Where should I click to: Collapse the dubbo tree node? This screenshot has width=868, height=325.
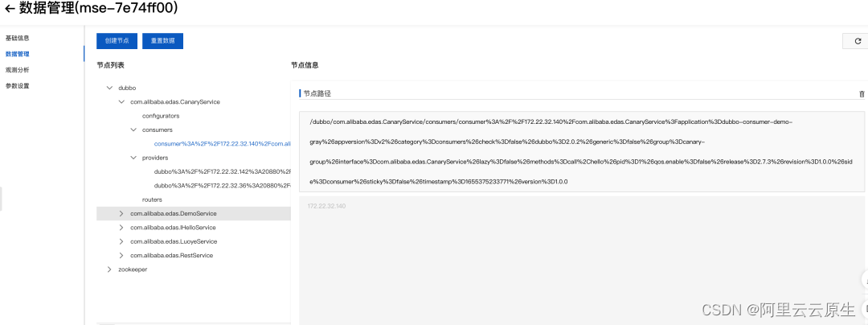[x=109, y=88]
